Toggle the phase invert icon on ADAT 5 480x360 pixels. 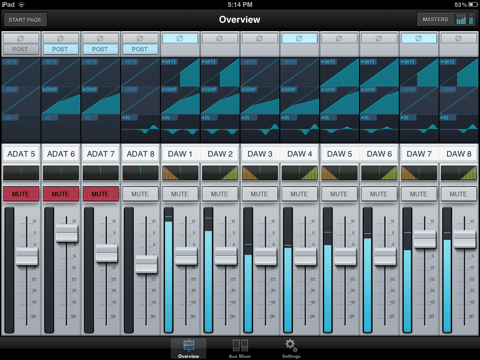(x=20, y=38)
